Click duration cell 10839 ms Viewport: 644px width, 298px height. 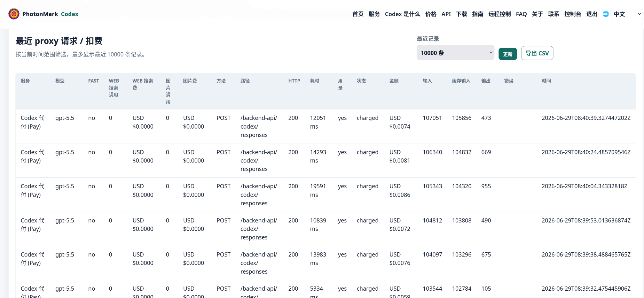pos(318,225)
